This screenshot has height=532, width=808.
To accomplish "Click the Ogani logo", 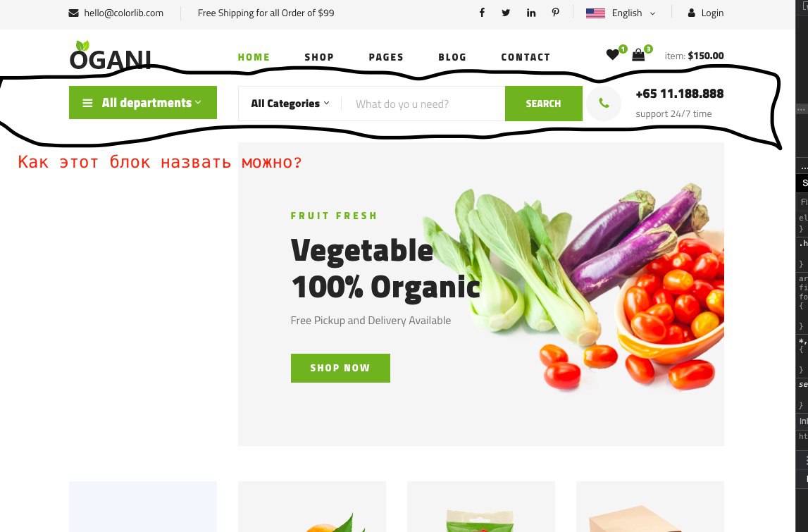I will click(x=111, y=55).
